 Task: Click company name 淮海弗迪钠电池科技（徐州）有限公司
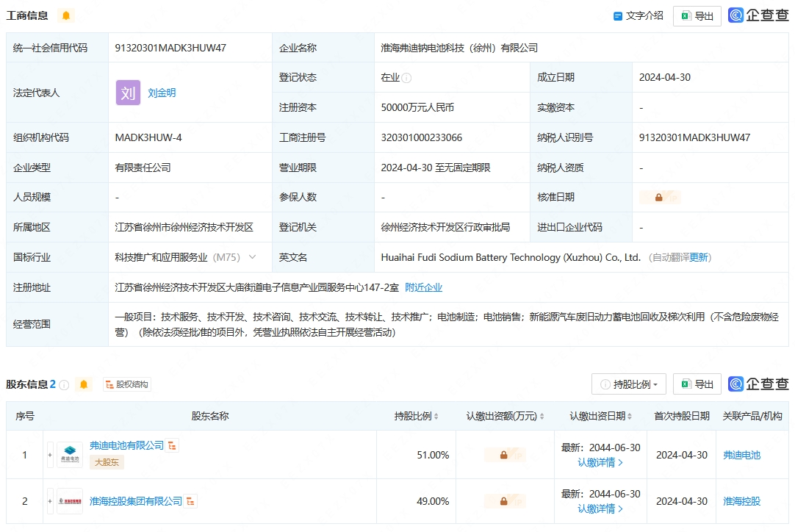click(459, 48)
